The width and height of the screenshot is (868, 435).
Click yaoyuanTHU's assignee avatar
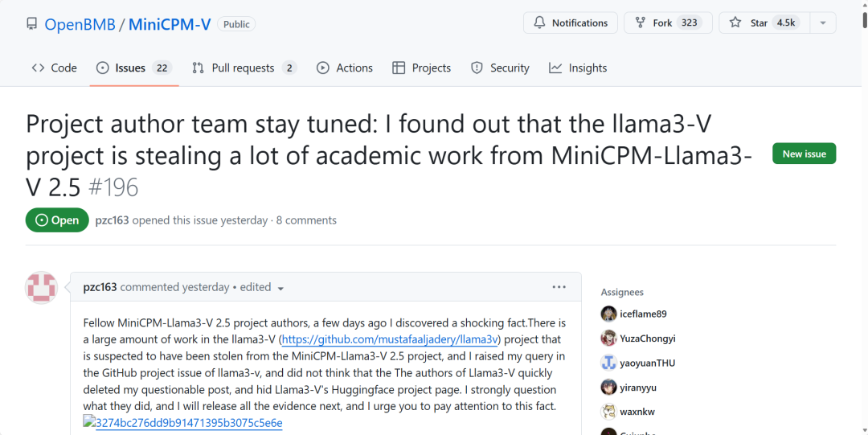(609, 363)
